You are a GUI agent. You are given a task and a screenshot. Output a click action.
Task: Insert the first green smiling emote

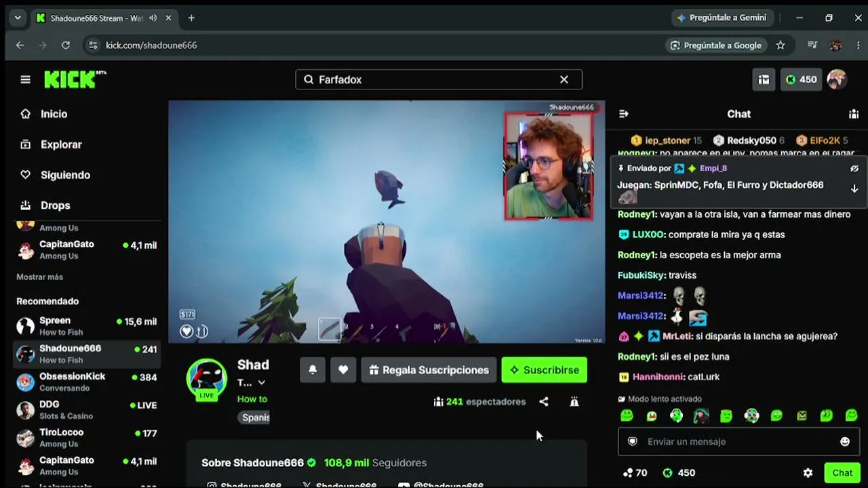pos(627,415)
